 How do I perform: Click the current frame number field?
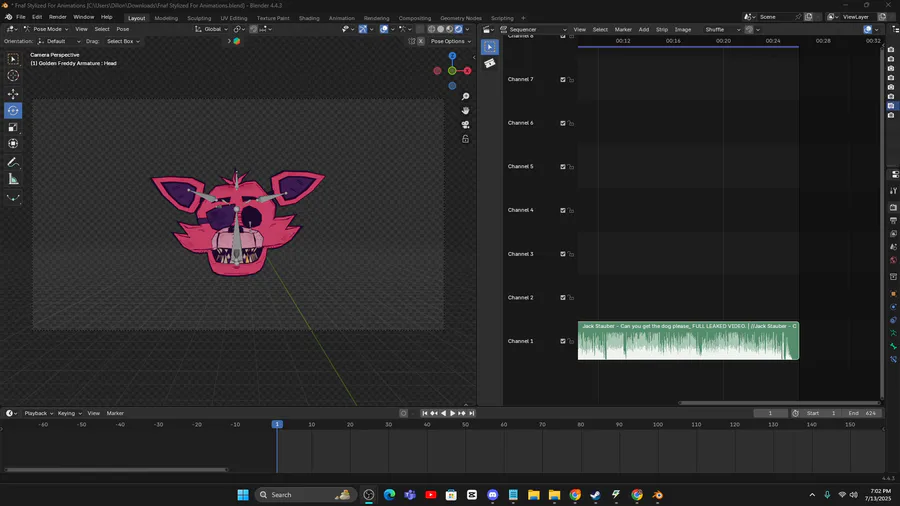(770, 413)
